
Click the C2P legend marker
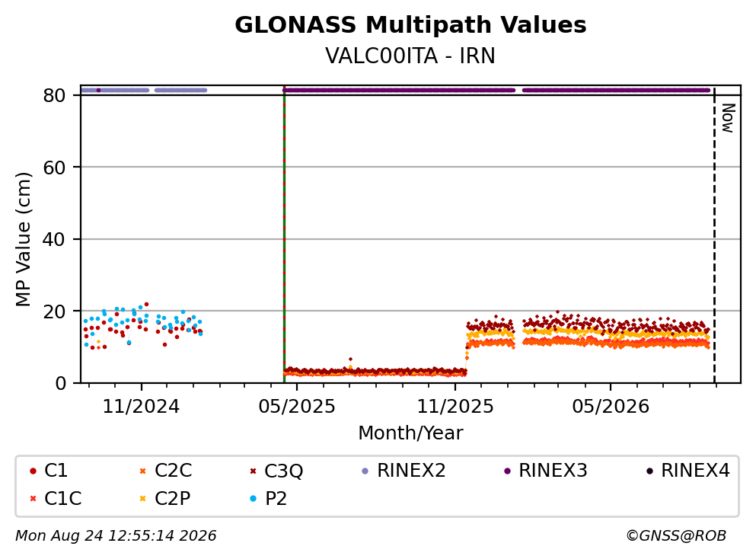coord(142,499)
